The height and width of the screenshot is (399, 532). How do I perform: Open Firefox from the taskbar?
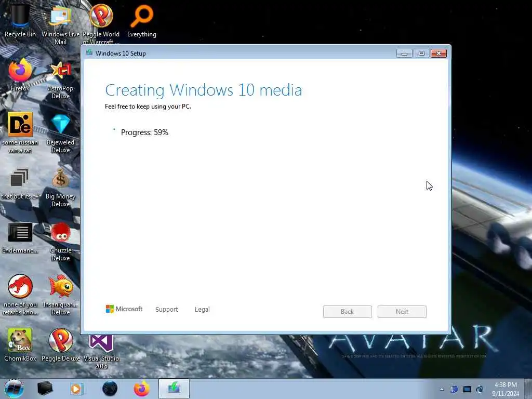tap(141, 389)
